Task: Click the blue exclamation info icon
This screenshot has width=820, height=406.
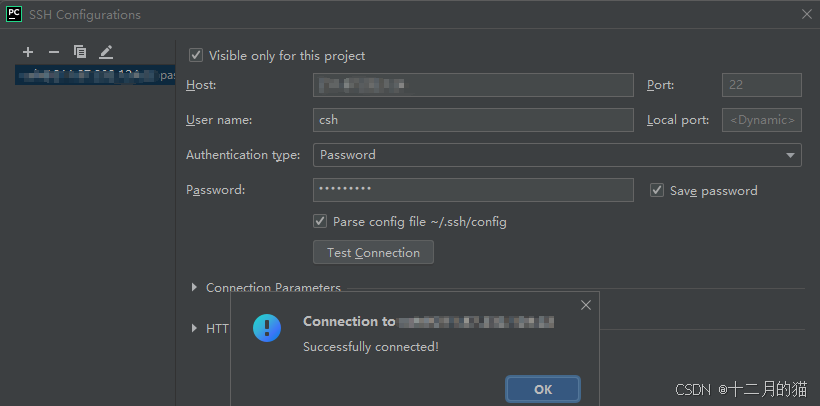Action: coord(267,328)
